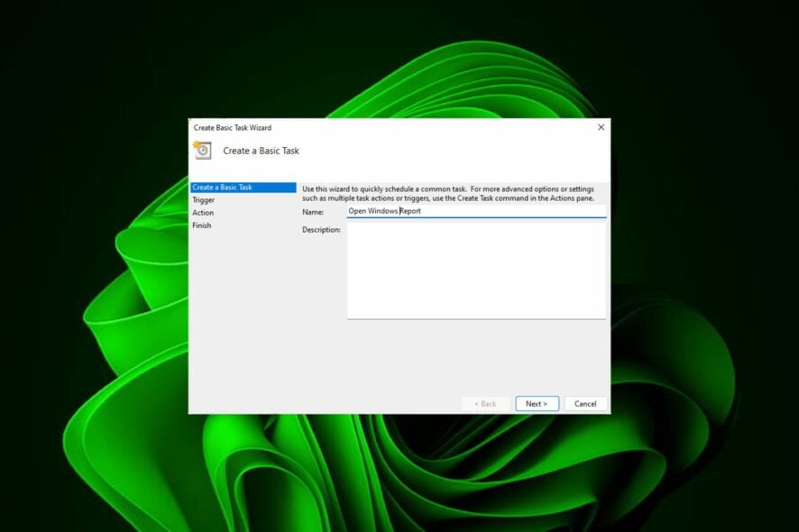
Task: Select the Finish step in the sidebar
Action: point(201,225)
